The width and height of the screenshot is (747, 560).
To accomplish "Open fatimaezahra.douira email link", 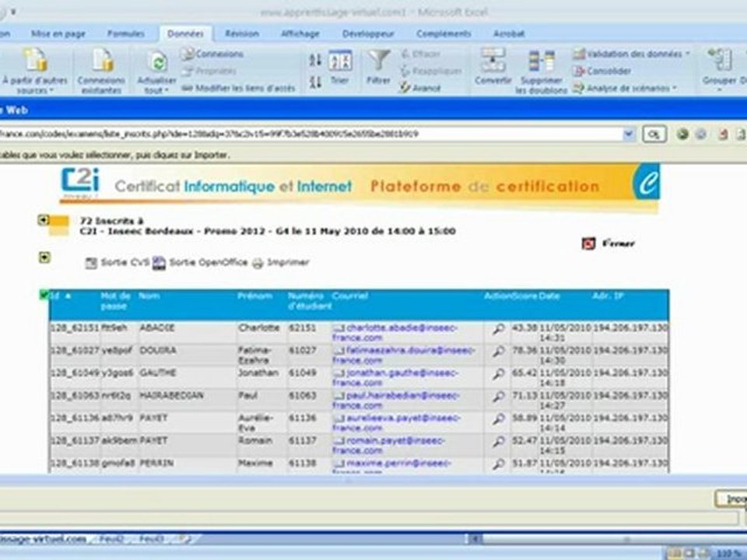I will (404, 355).
